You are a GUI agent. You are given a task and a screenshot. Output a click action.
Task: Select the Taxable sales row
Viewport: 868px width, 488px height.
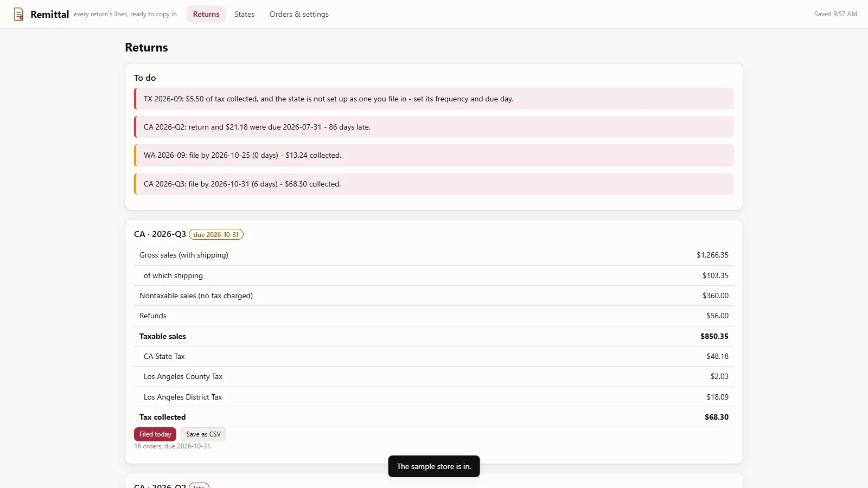tap(434, 336)
